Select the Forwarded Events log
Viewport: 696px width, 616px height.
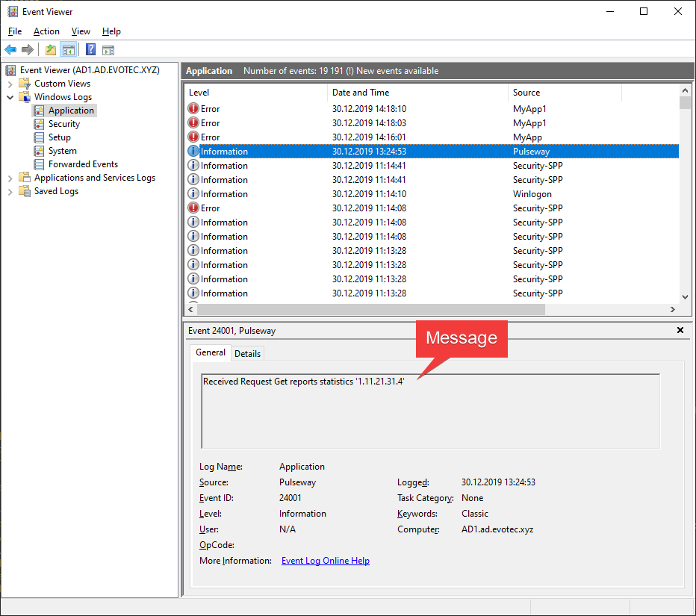[83, 164]
